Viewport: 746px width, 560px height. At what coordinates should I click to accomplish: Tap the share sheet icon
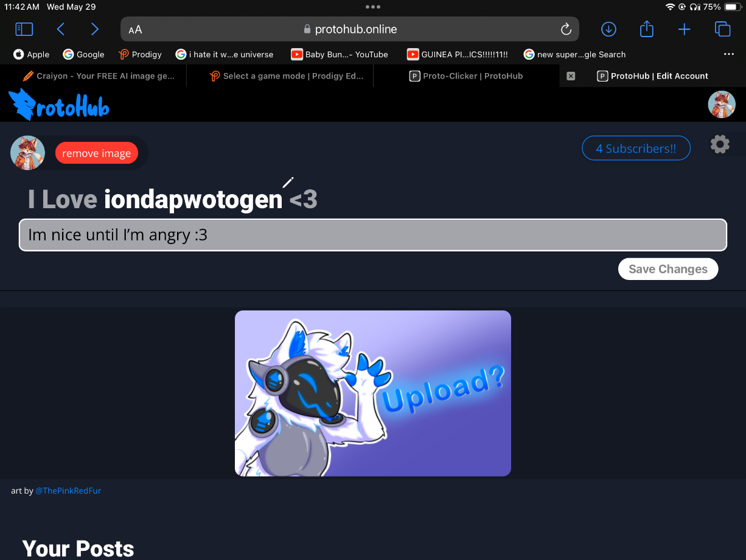click(647, 29)
